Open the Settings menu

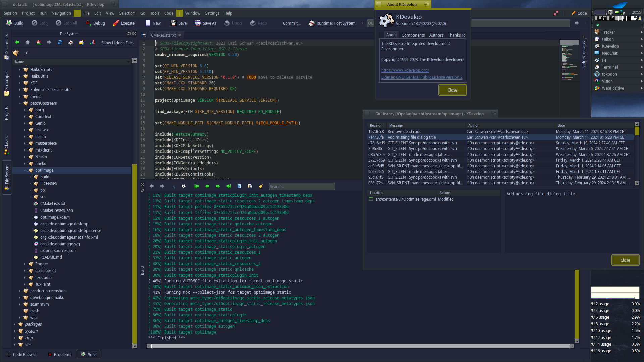[212, 13]
